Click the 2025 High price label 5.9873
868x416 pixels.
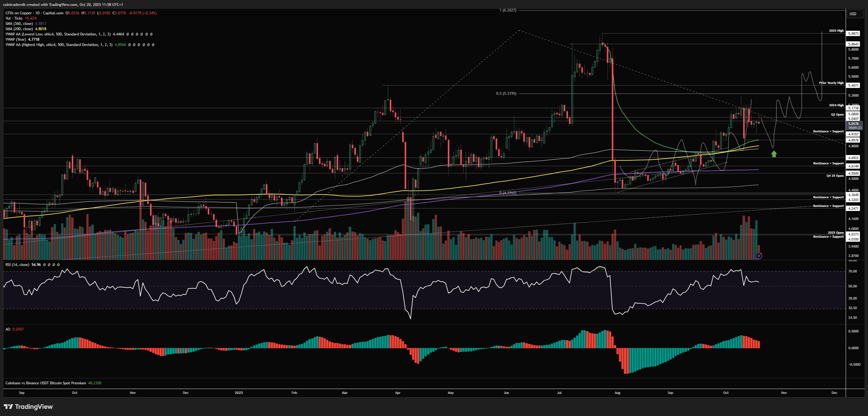[x=853, y=34]
